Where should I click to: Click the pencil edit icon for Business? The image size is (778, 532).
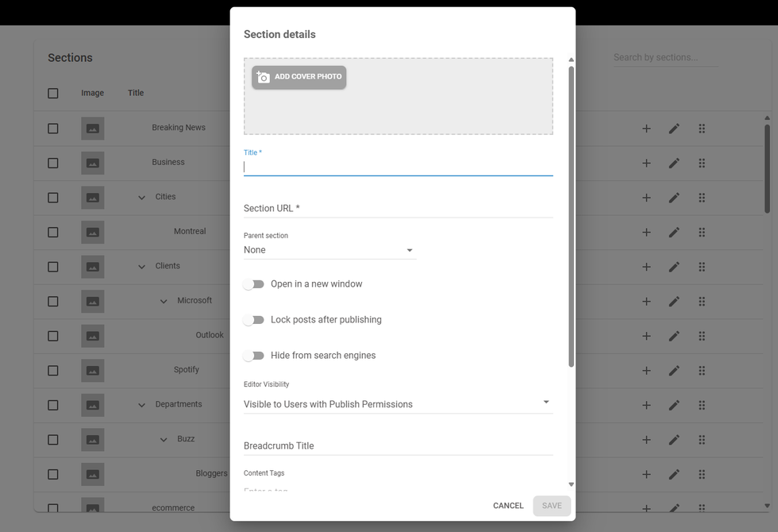tap(674, 164)
